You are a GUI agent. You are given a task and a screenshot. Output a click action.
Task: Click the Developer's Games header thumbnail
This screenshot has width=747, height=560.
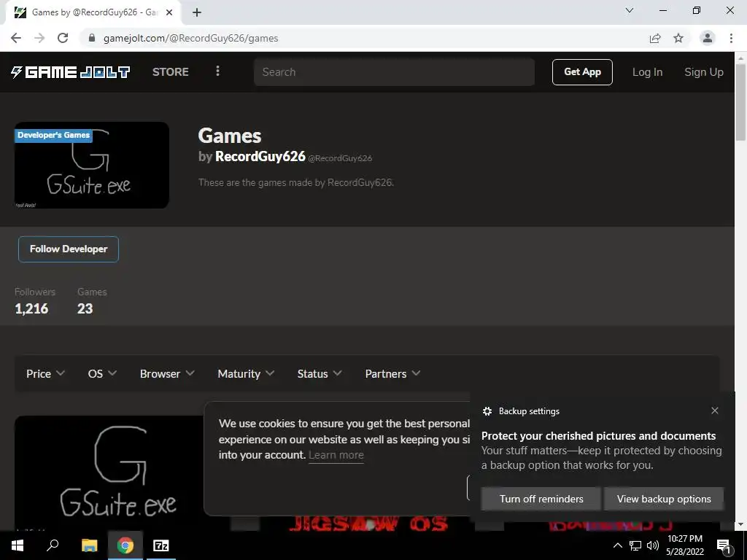[92, 165]
